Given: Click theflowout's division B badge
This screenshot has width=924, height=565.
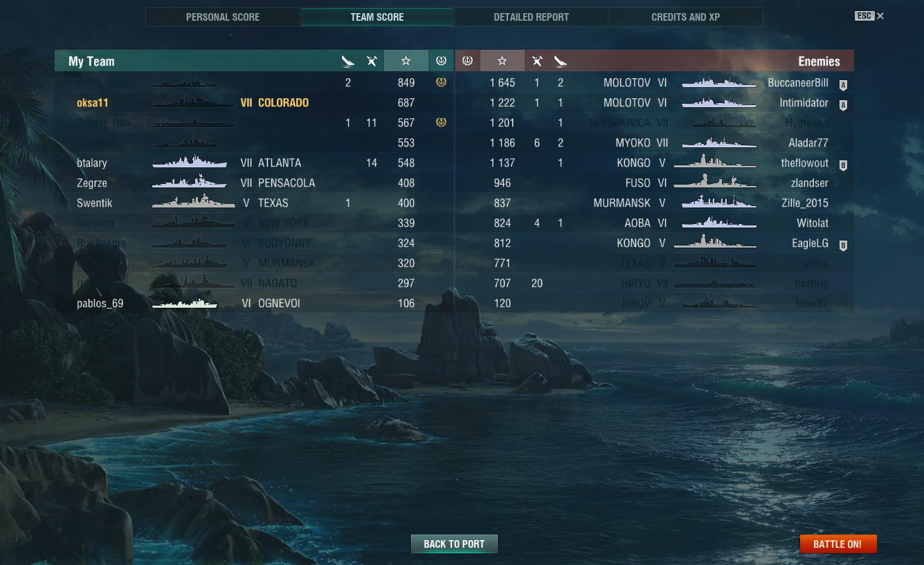Looking at the screenshot, I should pyautogui.click(x=843, y=166).
